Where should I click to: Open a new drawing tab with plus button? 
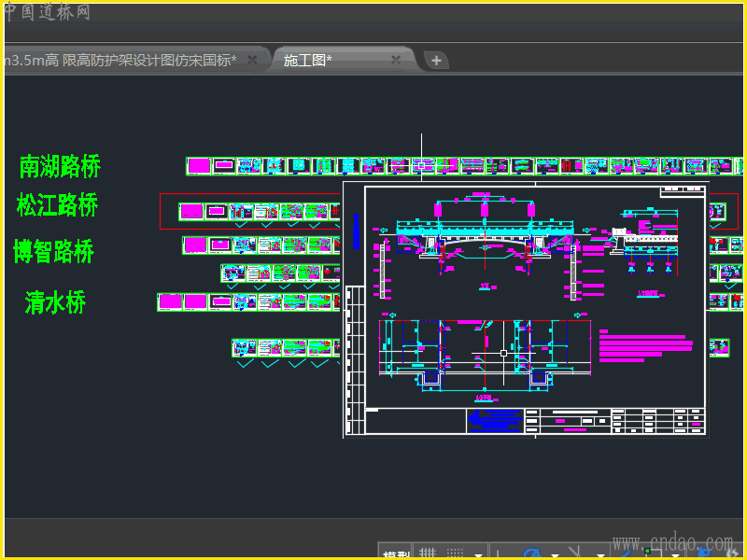point(436,60)
